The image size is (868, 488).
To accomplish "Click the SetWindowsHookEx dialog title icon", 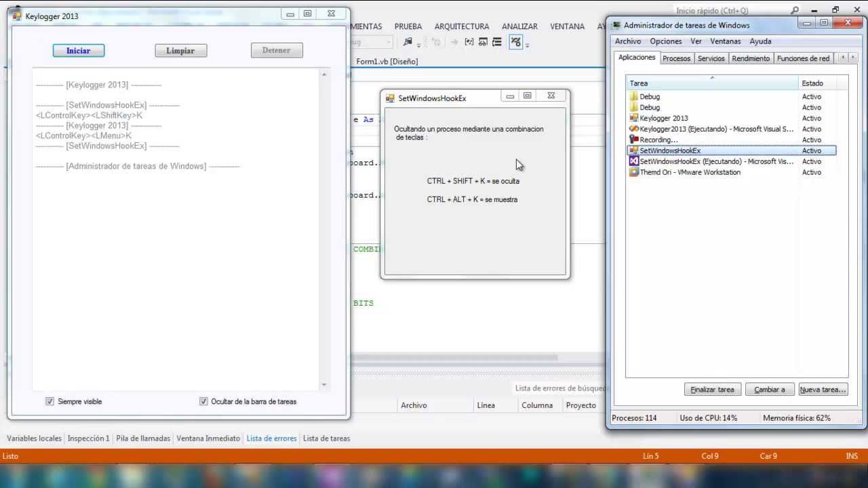I will click(390, 98).
